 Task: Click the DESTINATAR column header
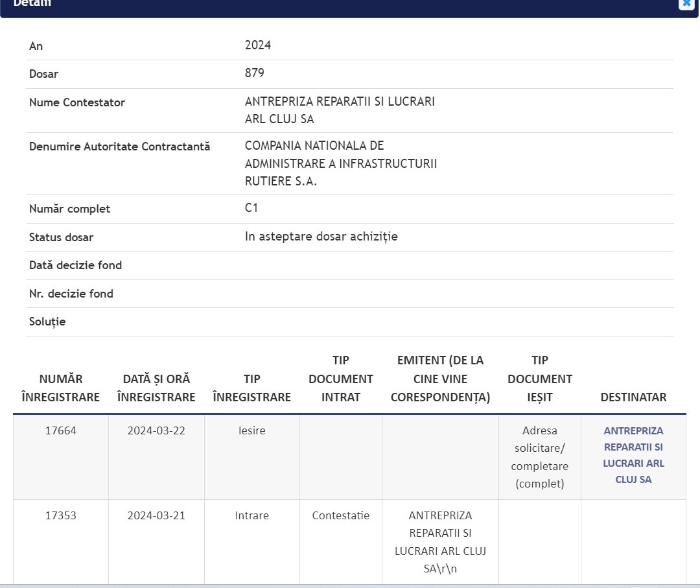(x=633, y=397)
